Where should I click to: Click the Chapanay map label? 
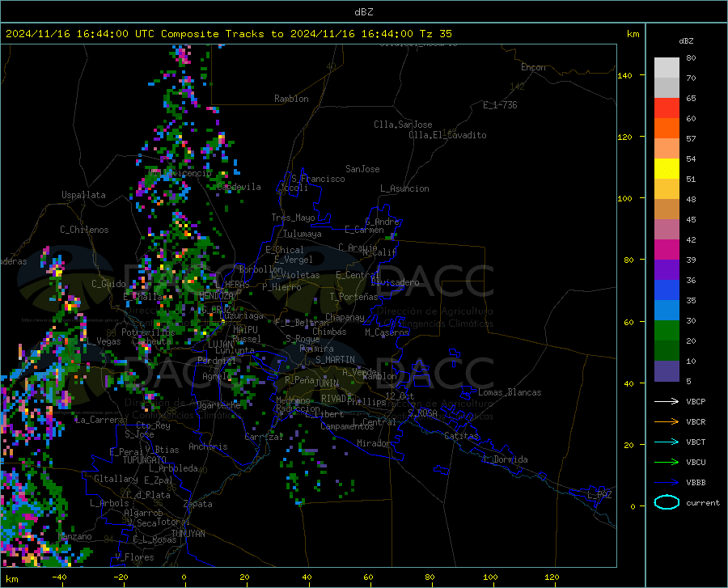click(x=345, y=317)
